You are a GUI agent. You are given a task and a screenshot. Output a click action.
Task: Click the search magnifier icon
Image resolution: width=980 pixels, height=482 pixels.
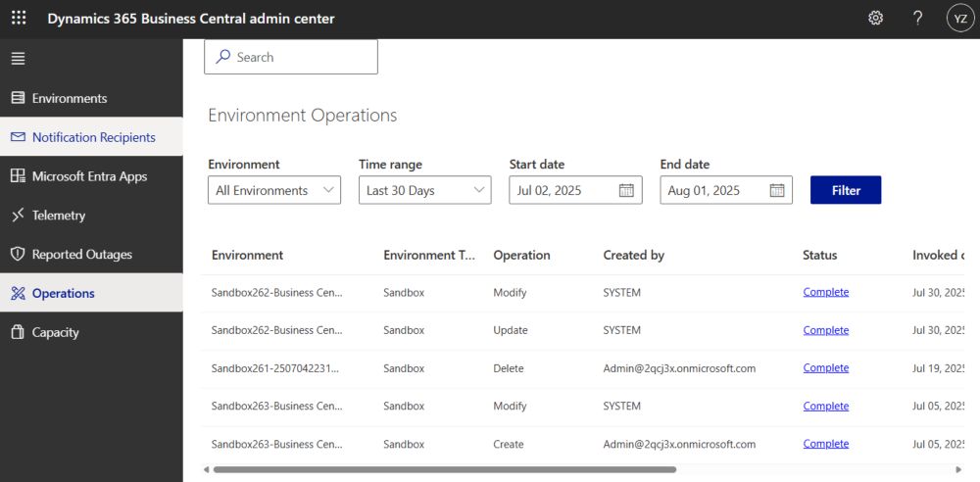(223, 57)
